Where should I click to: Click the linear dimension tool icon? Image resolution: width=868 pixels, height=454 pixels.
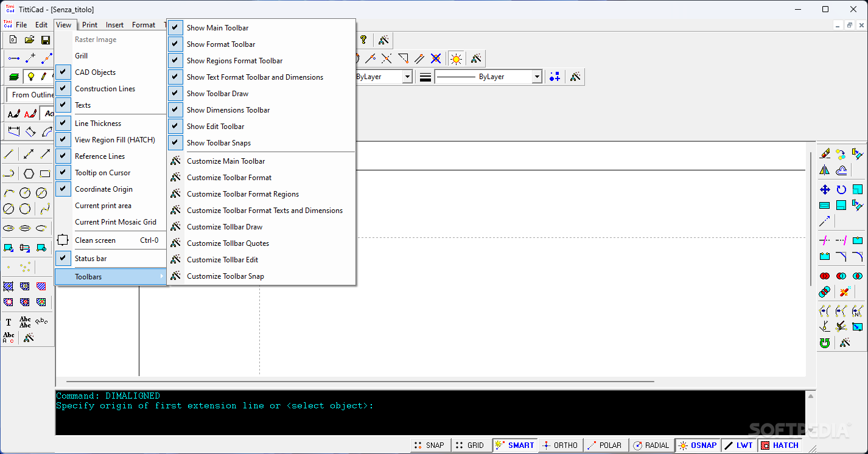[x=13, y=131]
